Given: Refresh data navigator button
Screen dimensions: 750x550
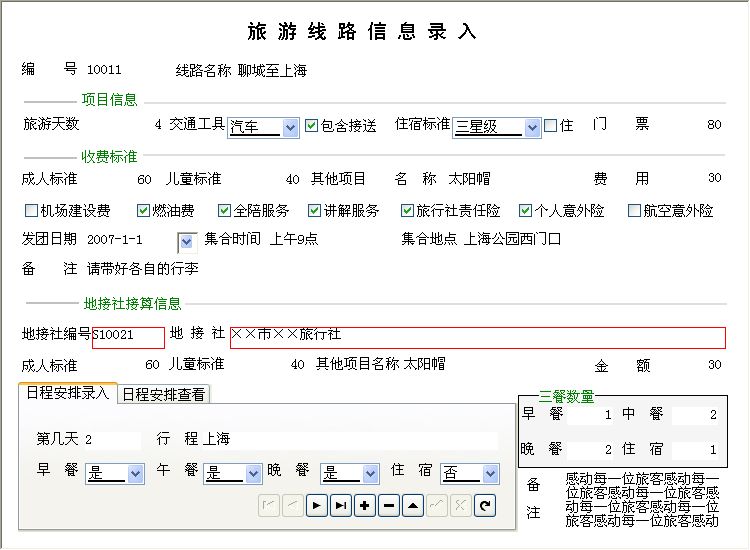Looking at the screenshot, I should pos(485,506).
